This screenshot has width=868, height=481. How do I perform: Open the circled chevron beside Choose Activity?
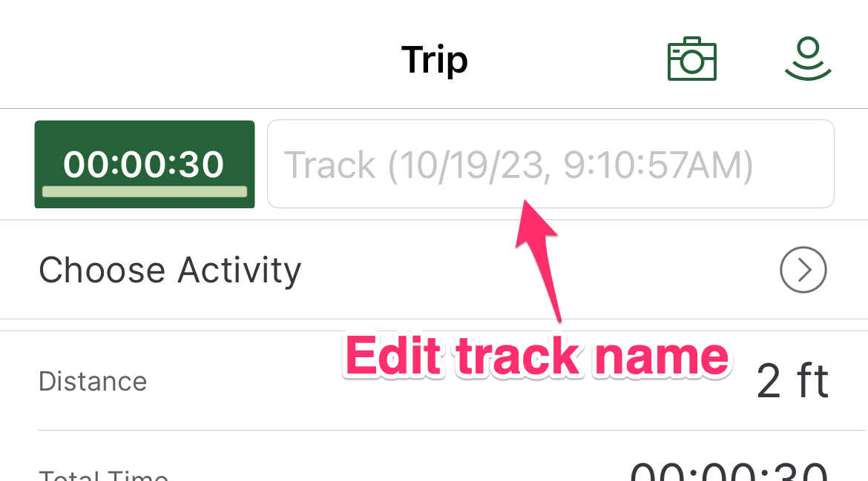[803, 270]
